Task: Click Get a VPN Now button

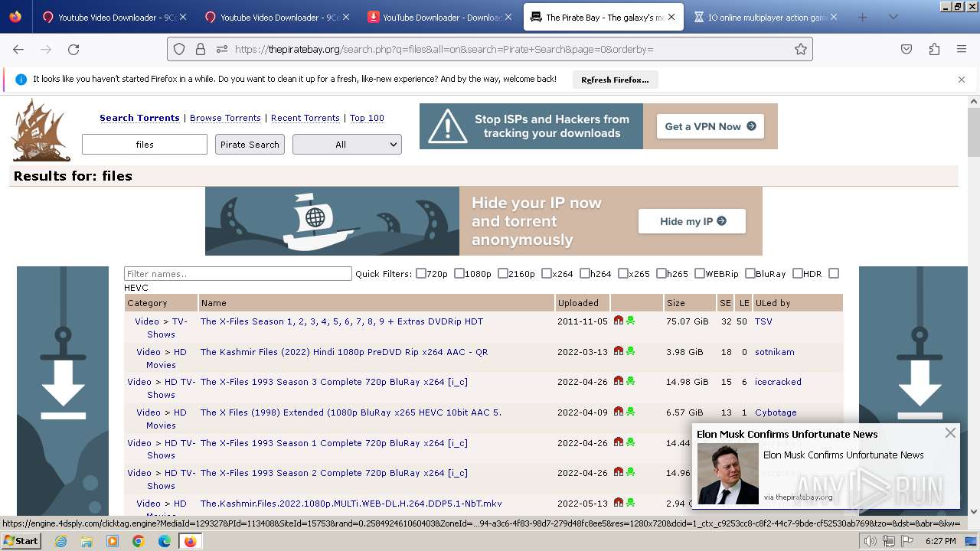Action: 710,126
